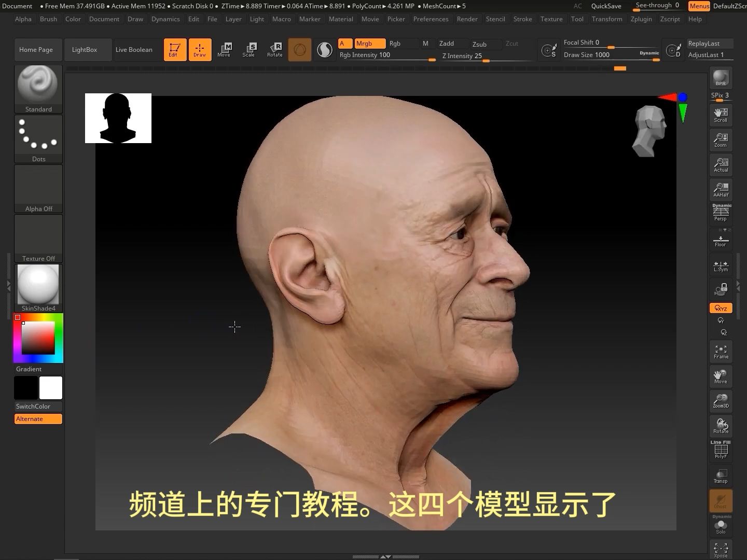Activate the Edit mode button
The width and height of the screenshot is (747, 560).
(x=175, y=50)
